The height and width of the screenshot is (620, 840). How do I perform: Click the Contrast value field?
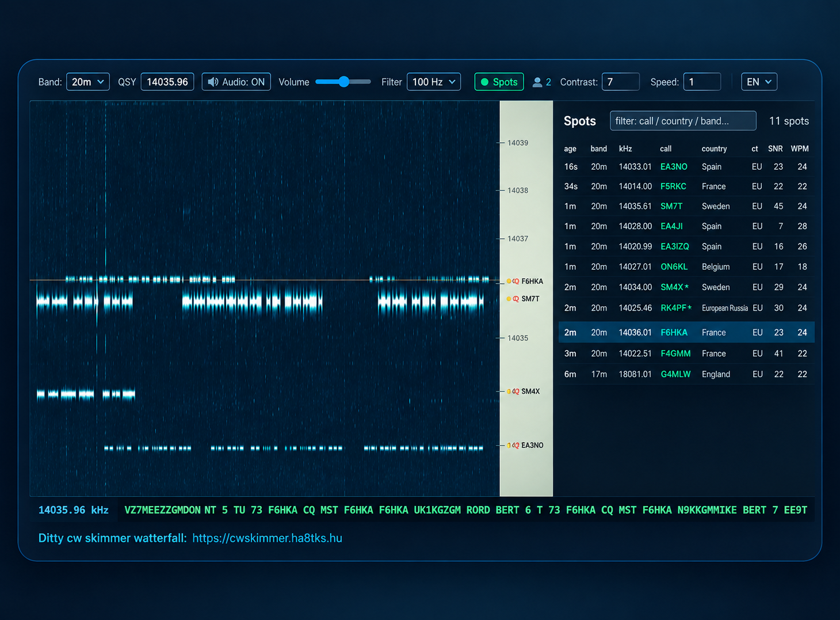pos(620,82)
